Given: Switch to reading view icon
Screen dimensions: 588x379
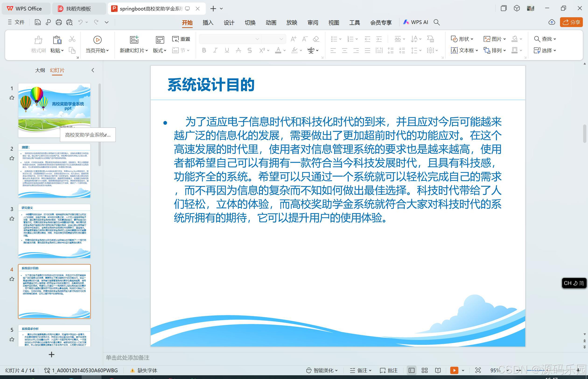Looking at the screenshot, I should pos(438,370).
